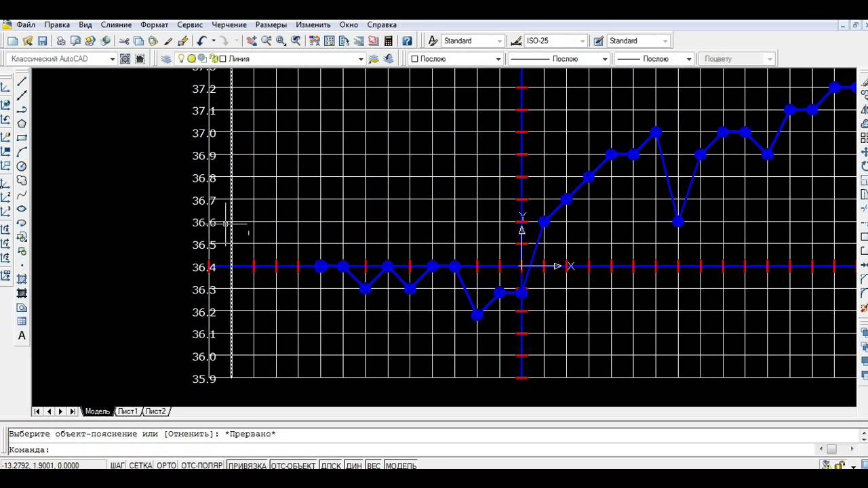
Task: Toggle ОРТО mode in status bar
Action: [167, 466]
